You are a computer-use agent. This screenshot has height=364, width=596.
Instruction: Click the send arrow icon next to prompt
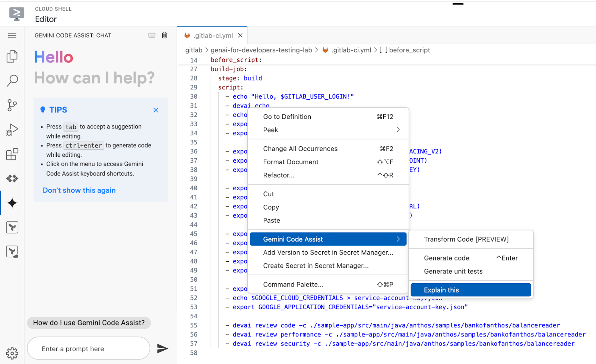(162, 349)
